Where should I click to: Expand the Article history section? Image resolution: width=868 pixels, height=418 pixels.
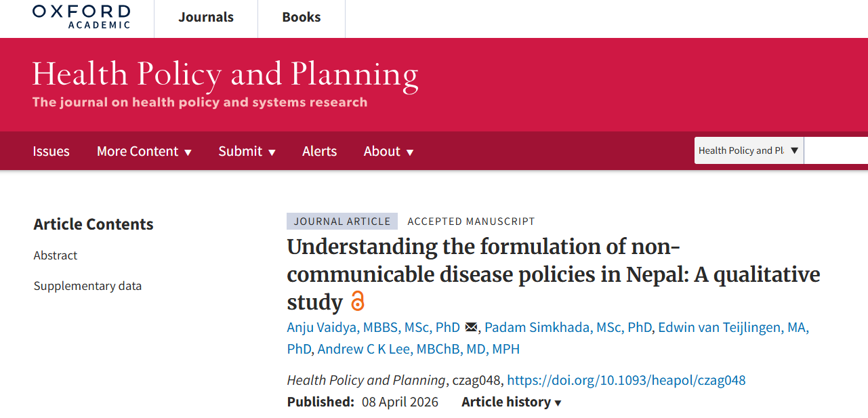pyautogui.click(x=512, y=402)
